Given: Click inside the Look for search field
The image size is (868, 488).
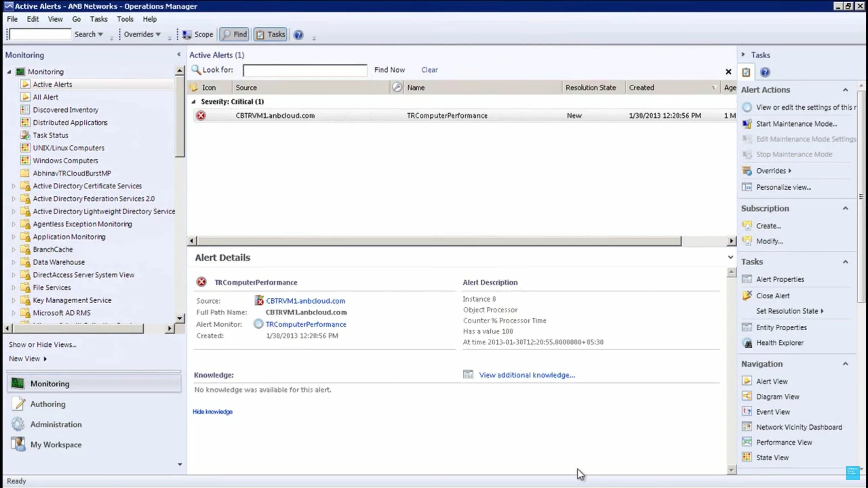Looking at the screenshot, I should (304, 70).
